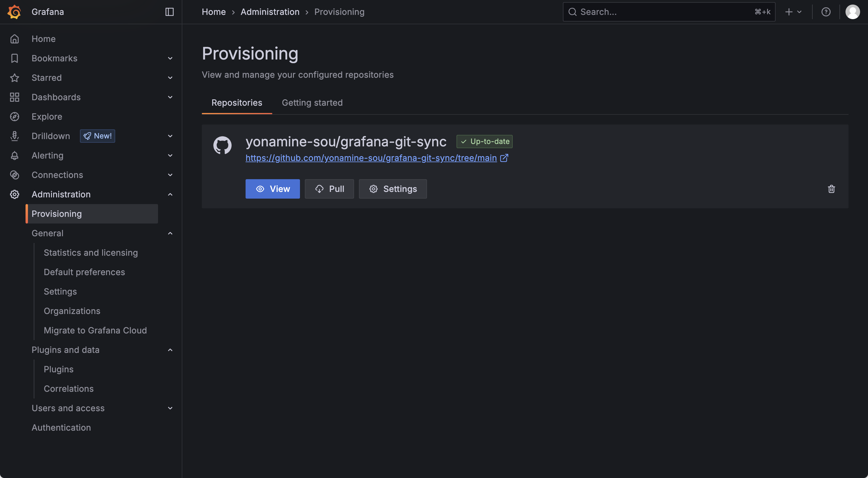Click the Pull button

pyautogui.click(x=329, y=189)
